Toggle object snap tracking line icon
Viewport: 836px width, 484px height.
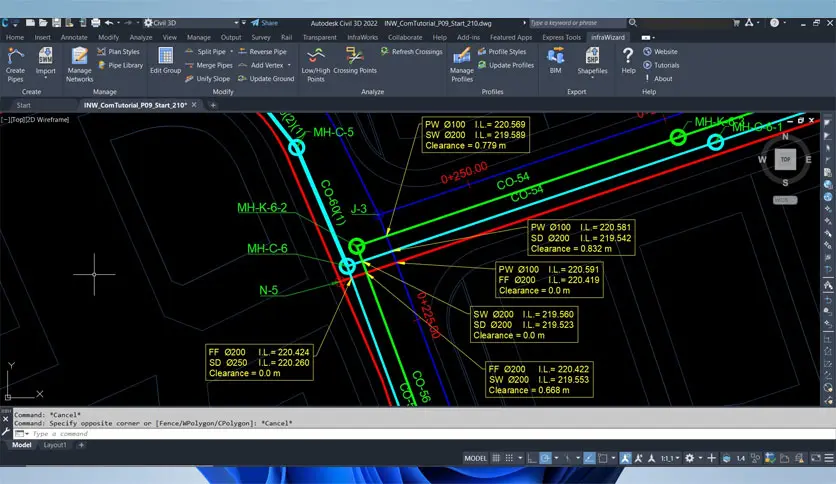589,458
